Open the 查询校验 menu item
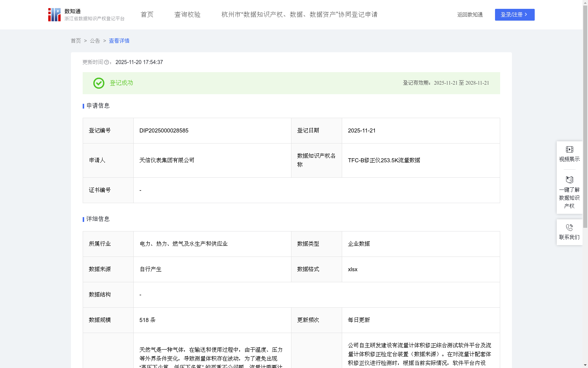 click(187, 15)
